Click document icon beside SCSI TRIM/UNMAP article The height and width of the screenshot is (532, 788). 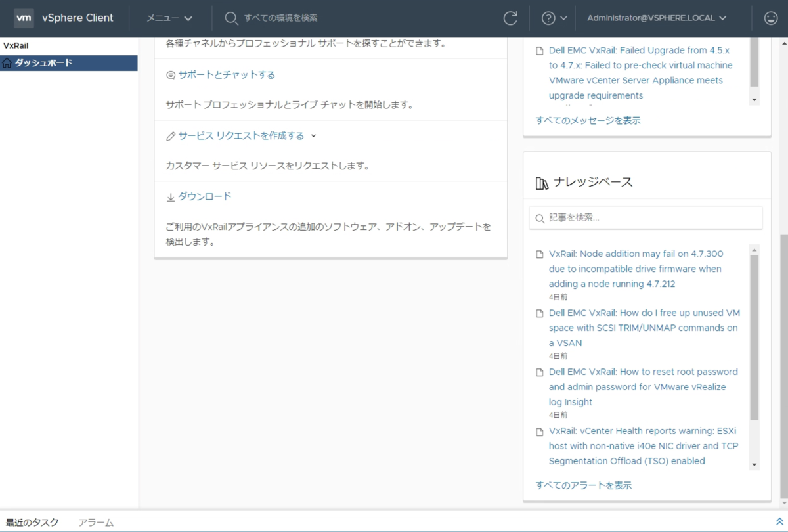540,313
